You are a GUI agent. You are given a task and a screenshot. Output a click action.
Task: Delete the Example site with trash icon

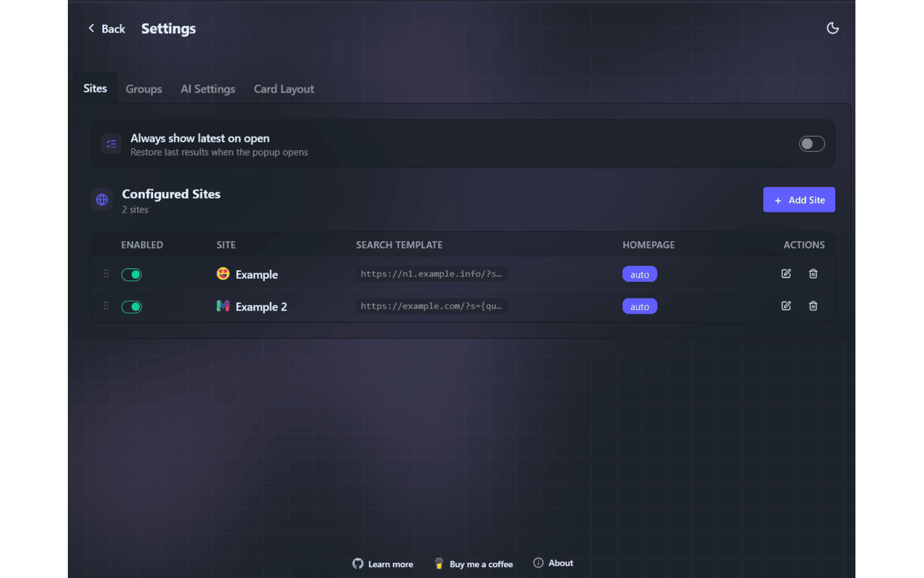click(813, 274)
